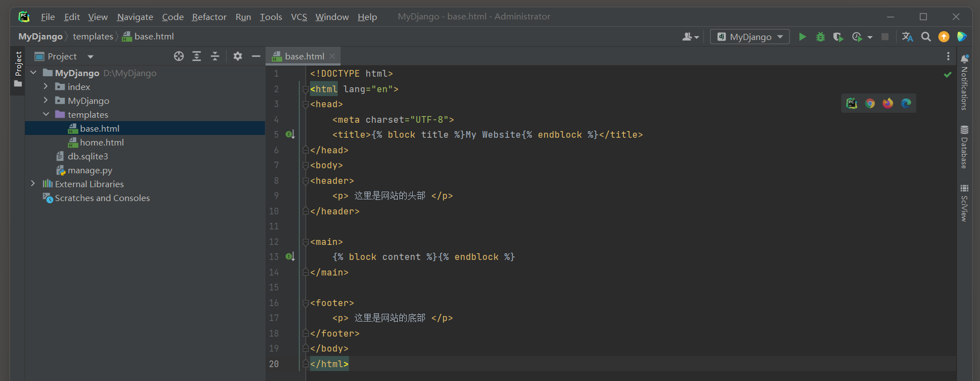
Task: Click the green inspection checkmark
Action: (948, 74)
